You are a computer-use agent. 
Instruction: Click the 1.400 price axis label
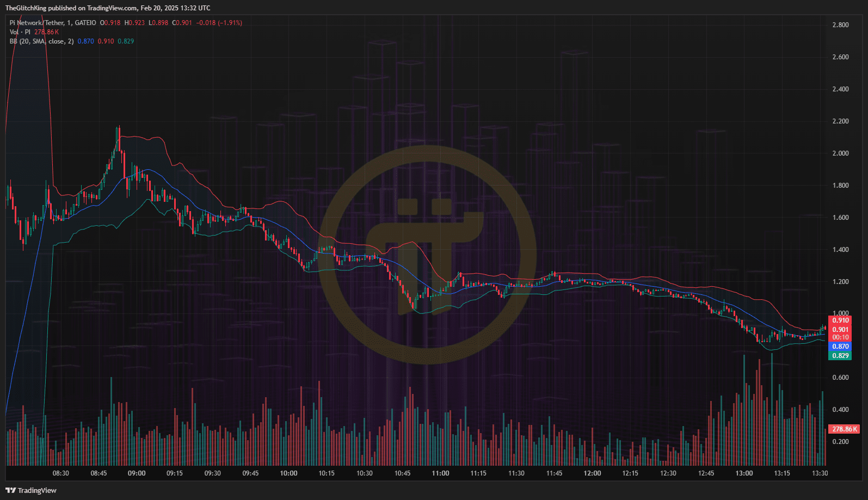pyautogui.click(x=840, y=250)
